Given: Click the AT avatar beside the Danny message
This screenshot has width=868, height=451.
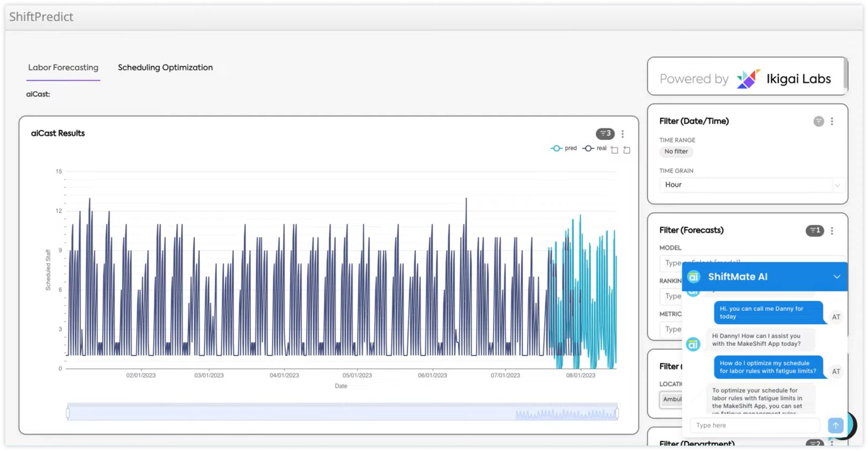Looking at the screenshot, I should (x=836, y=317).
